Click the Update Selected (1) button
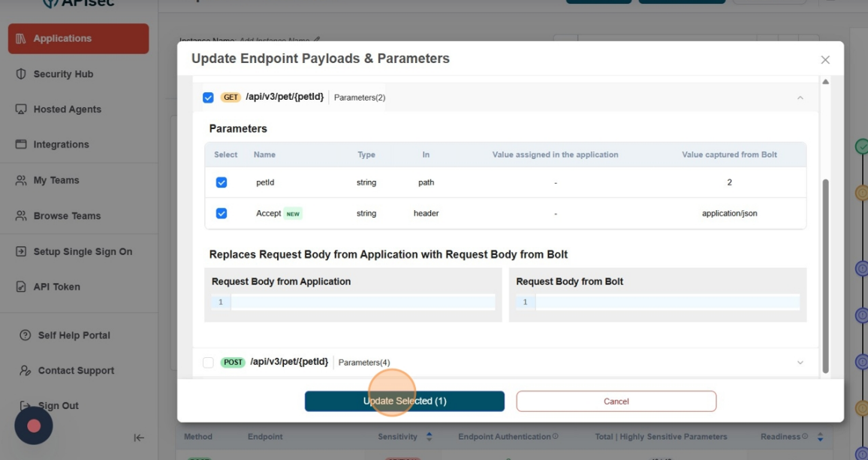The height and width of the screenshot is (460, 868). (x=404, y=401)
